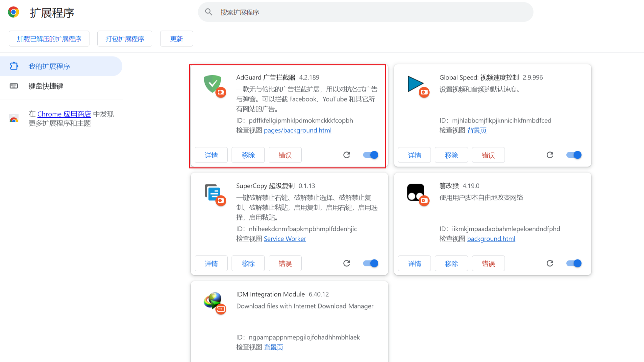Focus the 搜索扩展程序 search field
The width and height of the screenshot is (644, 362).
tap(365, 12)
